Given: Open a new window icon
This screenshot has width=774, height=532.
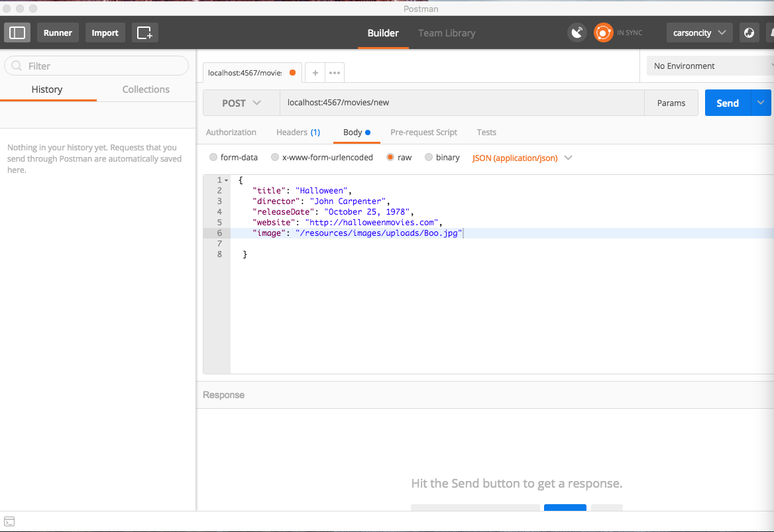Looking at the screenshot, I should [x=144, y=32].
